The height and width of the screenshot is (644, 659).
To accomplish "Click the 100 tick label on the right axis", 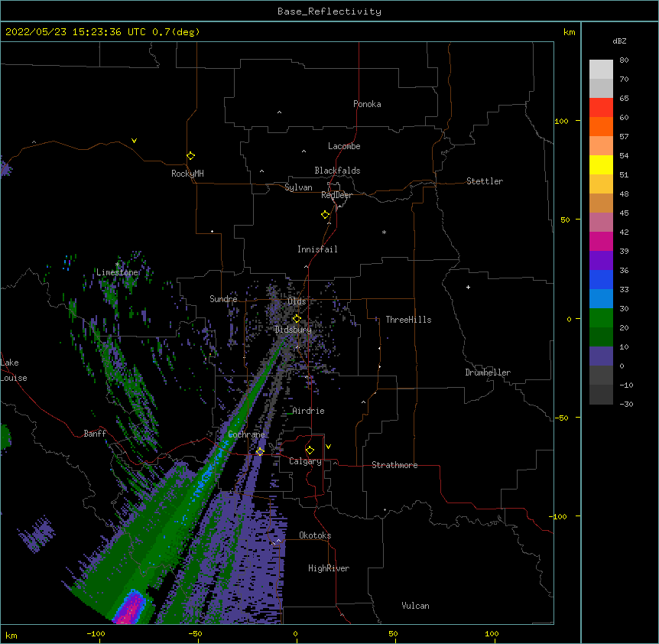I will pos(561,122).
